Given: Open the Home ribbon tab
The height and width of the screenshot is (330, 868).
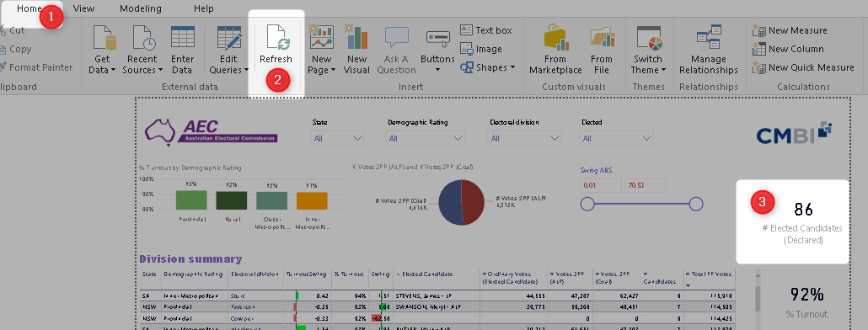Looking at the screenshot, I should click(x=29, y=9).
